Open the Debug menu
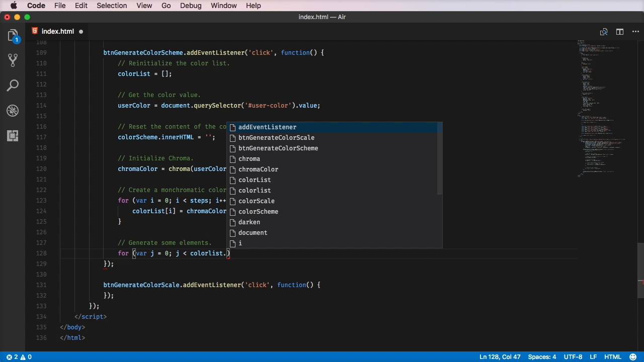The image size is (644, 362). point(191,6)
